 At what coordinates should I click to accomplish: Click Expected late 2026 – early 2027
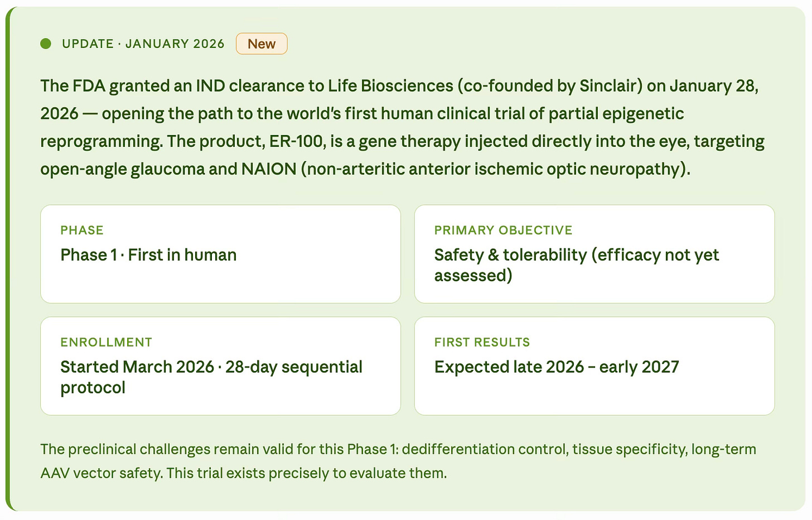tap(557, 367)
